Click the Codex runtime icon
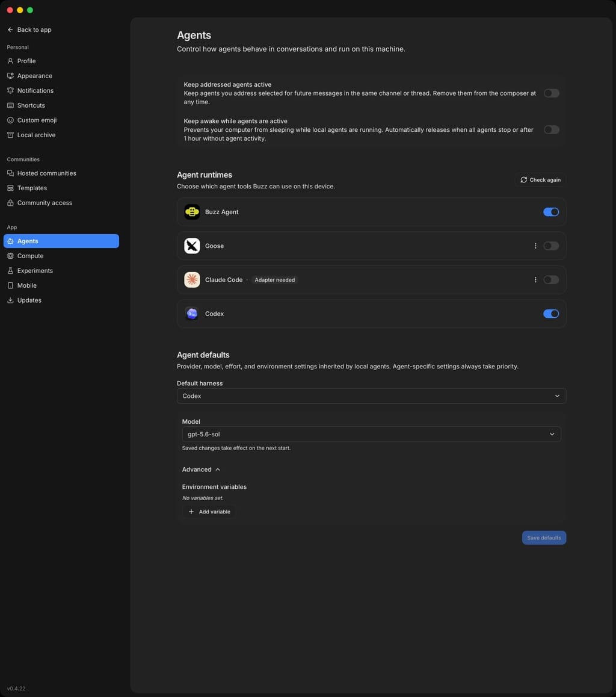This screenshot has height=697, width=616. [x=192, y=314]
